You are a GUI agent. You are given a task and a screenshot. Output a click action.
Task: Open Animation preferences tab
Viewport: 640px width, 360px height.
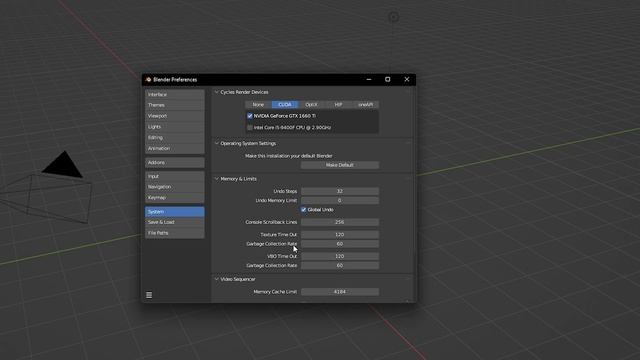click(x=175, y=149)
